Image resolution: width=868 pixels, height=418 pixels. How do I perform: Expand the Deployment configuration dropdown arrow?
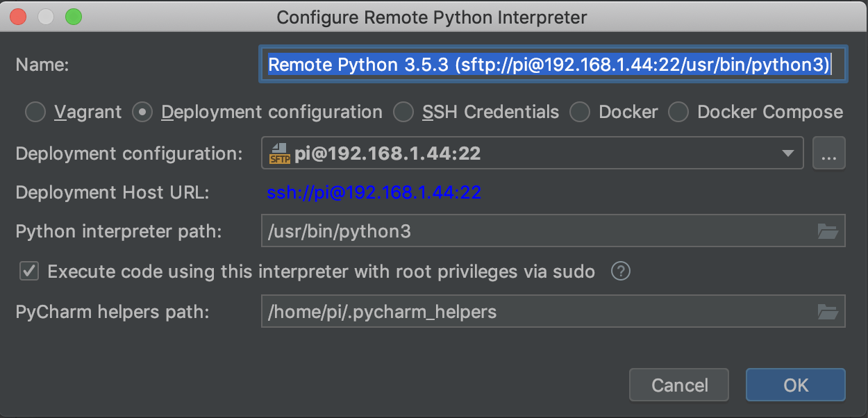(787, 153)
